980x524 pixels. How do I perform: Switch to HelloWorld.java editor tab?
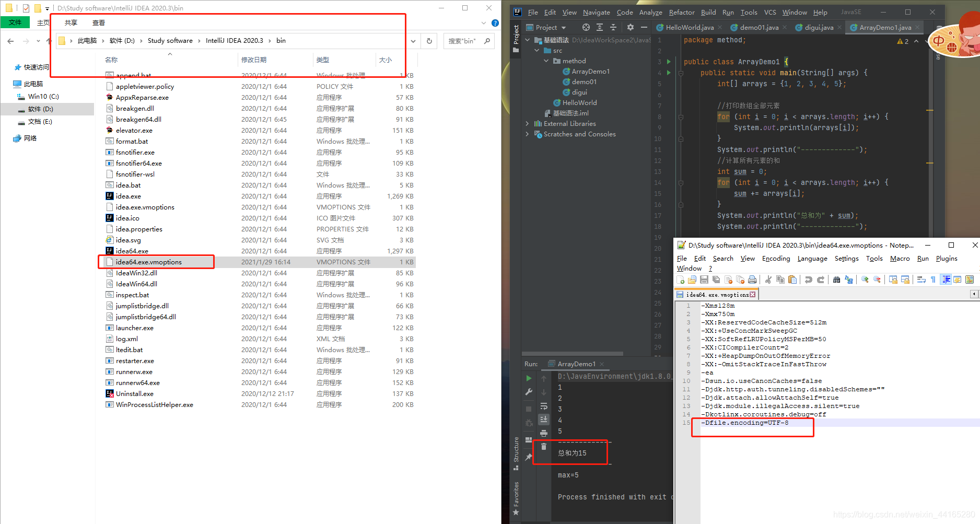click(689, 28)
